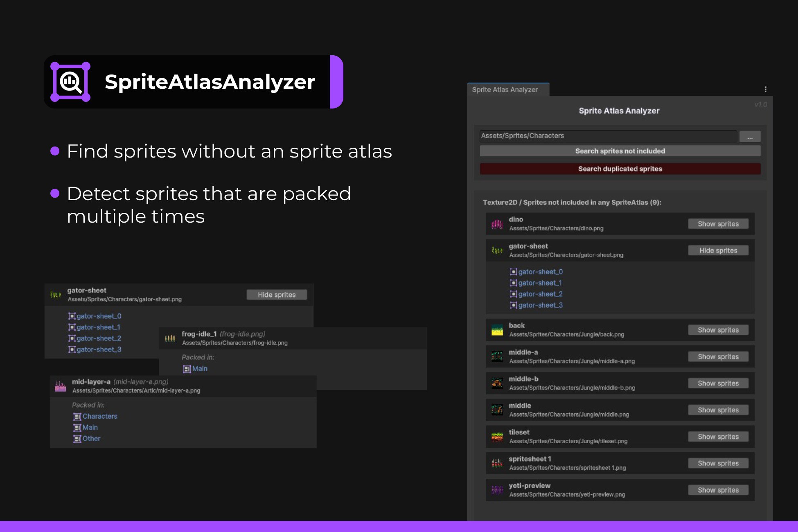Open the gator-sheet_2 sprite link
Screen dimensions: 798x532
(x=539, y=294)
